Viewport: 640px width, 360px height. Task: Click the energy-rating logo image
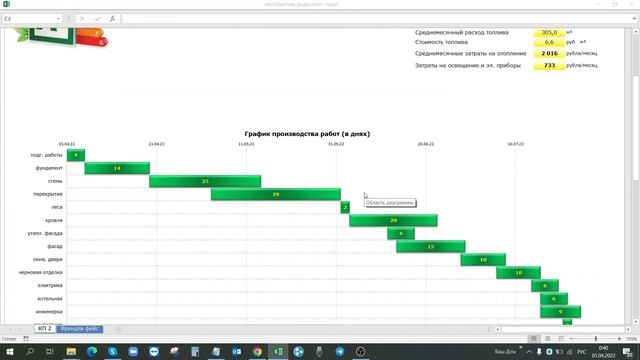(x=61, y=37)
